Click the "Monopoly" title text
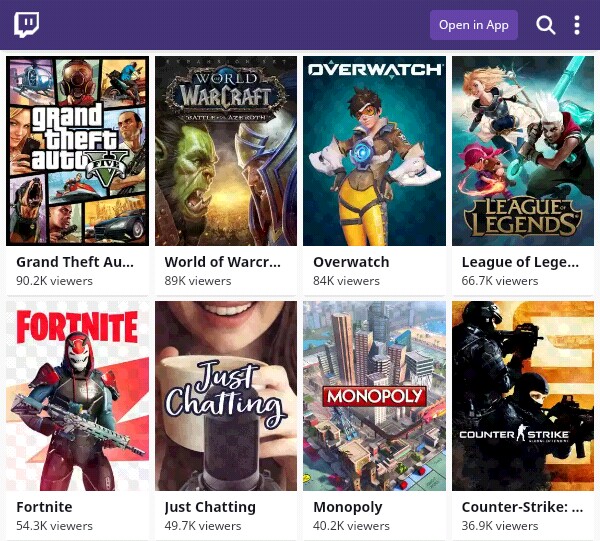The image size is (600, 541). pos(347,508)
